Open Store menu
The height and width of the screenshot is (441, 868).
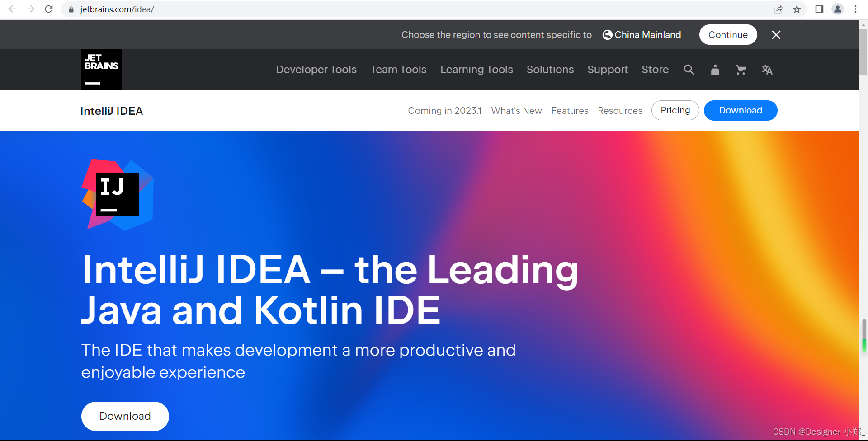point(655,70)
